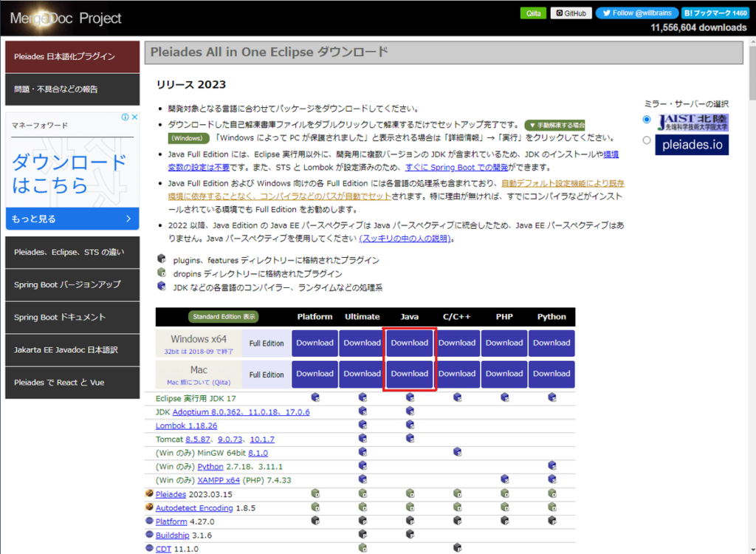This screenshot has width=756, height=554.
Task: Click the Ultimate column icon in Lombok row
Action: [362, 425]
